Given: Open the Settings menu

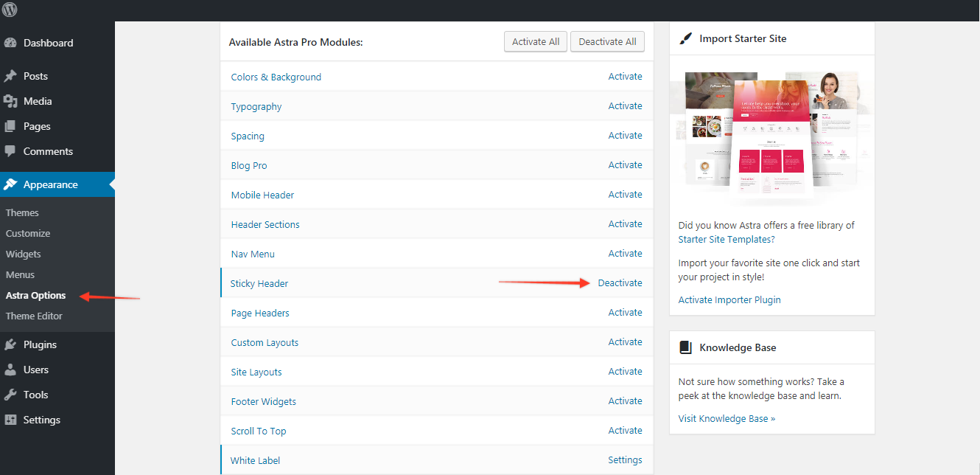Looking at the screenshot, I should 57,420.
